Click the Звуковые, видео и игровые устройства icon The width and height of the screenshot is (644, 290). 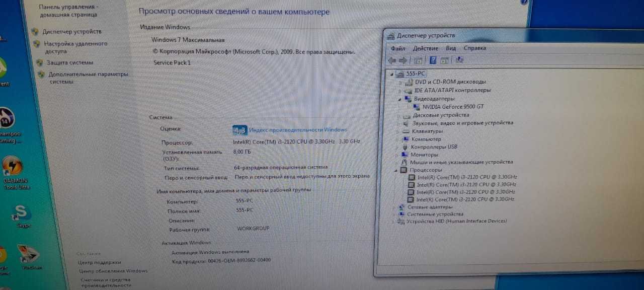point(407,123)
